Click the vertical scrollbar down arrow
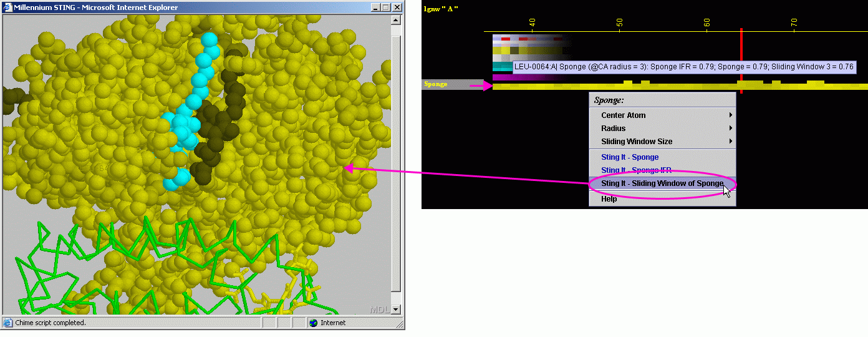 396,310
